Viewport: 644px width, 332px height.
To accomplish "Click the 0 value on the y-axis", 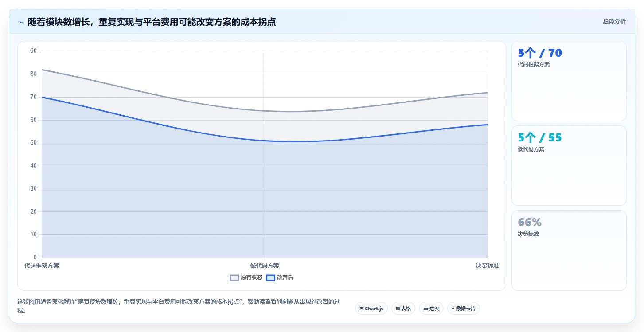I will click(x=35, y=258).
